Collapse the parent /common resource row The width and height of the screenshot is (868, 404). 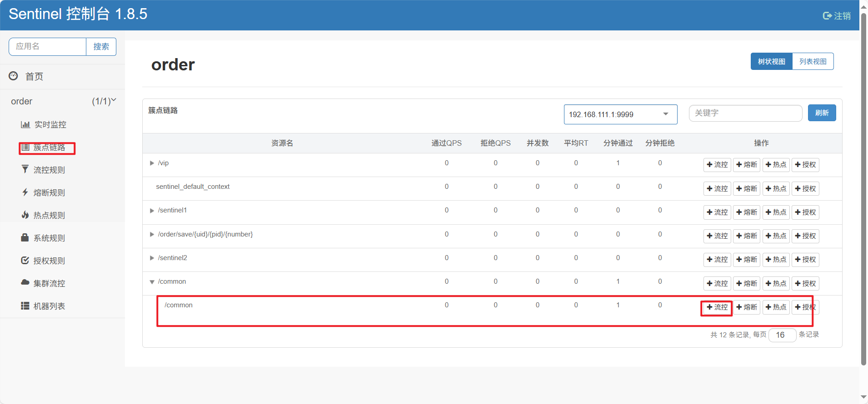[x=152, y=281]
